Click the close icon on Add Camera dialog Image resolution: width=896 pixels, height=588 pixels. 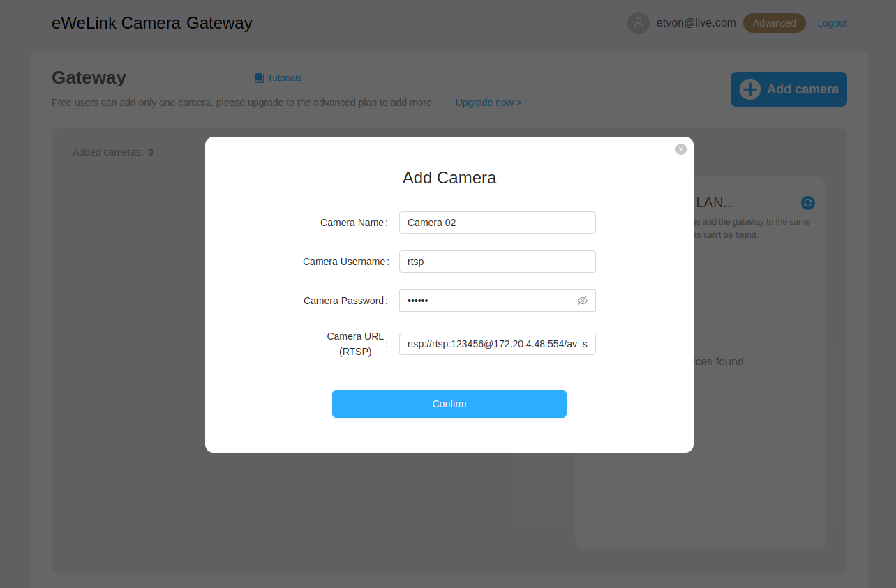[x=680, y=149]
